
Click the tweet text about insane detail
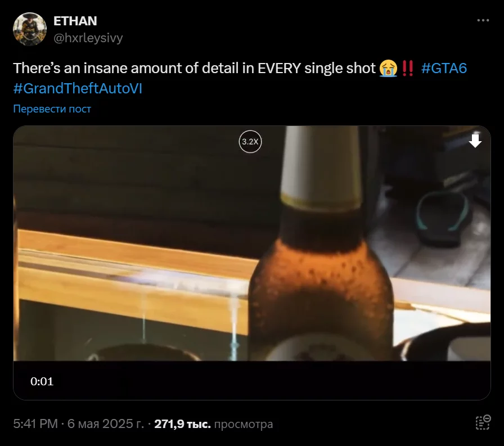tap(194, 68)
